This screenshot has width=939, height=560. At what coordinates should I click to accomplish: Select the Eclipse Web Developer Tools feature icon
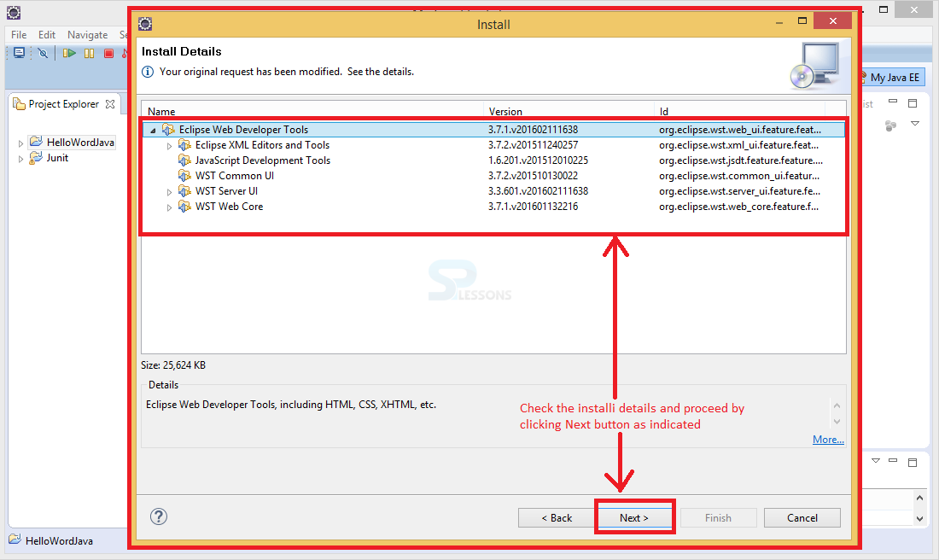pyautogui.click(x=169, y=130)
